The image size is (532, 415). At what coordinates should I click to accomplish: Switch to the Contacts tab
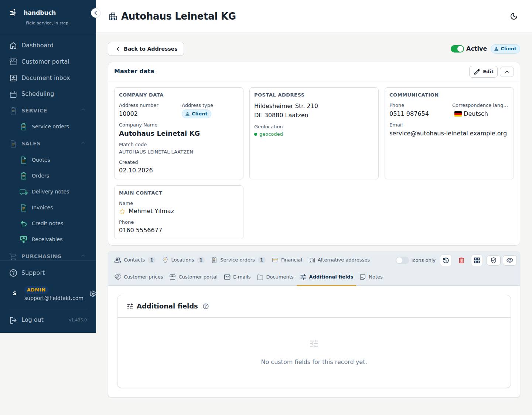tap(134, 260)
